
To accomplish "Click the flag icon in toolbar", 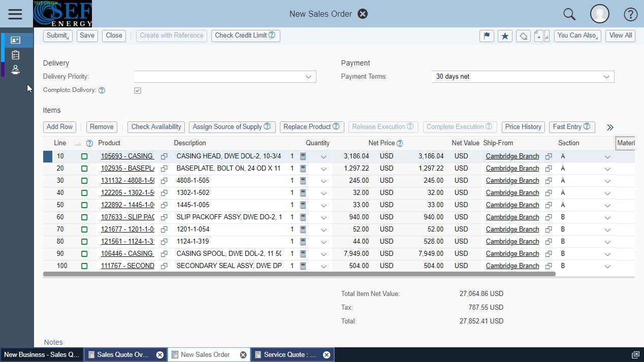I will pyautogui.click(x=487, y=36).
